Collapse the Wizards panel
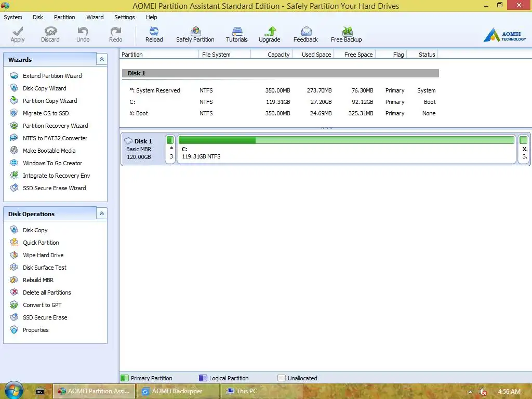 coord(101,59)
